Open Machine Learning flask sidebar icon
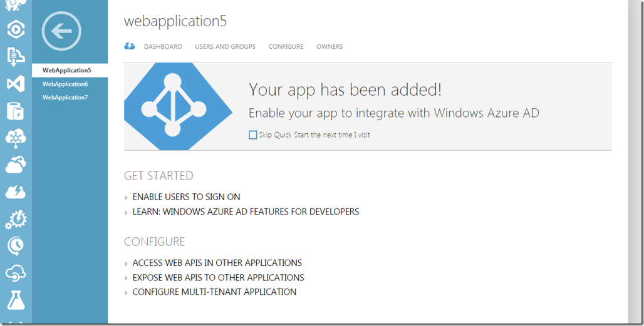 pos(16,300)
